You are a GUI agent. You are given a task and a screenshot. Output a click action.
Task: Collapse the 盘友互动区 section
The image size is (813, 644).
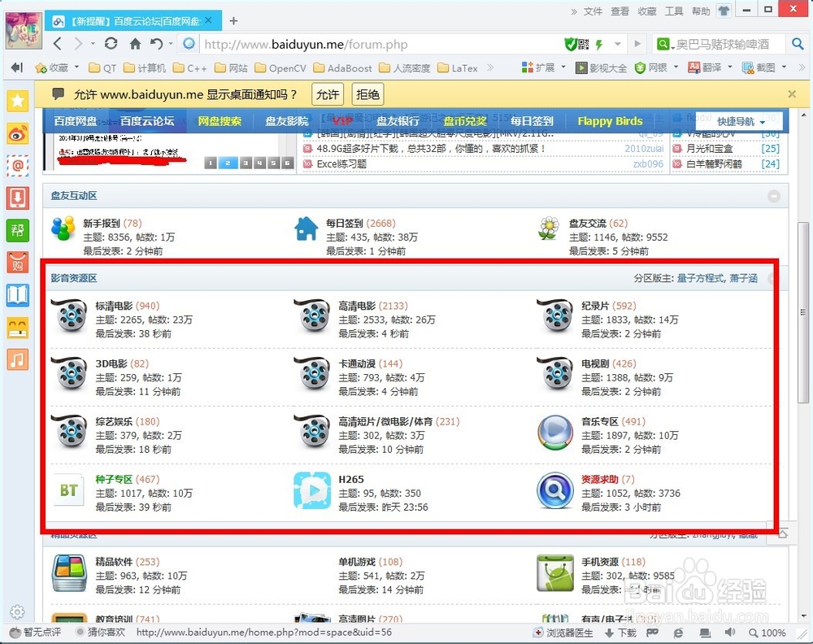(x=774, y=196)
